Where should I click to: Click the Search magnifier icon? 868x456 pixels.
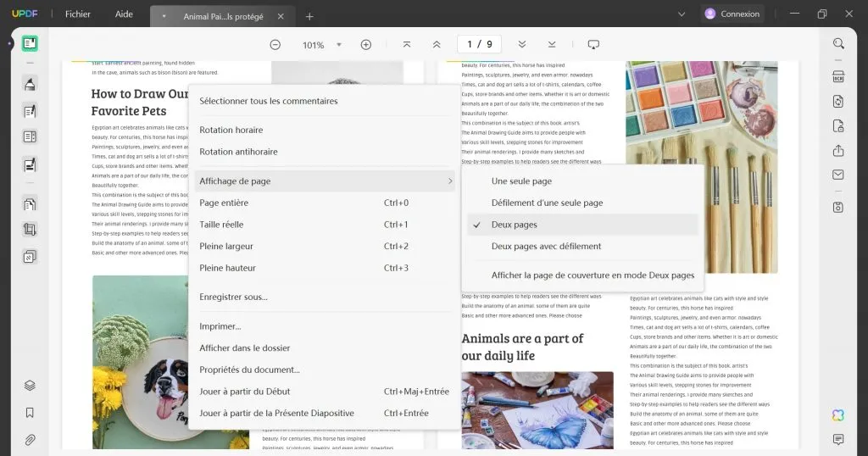[x=838, y=44]
